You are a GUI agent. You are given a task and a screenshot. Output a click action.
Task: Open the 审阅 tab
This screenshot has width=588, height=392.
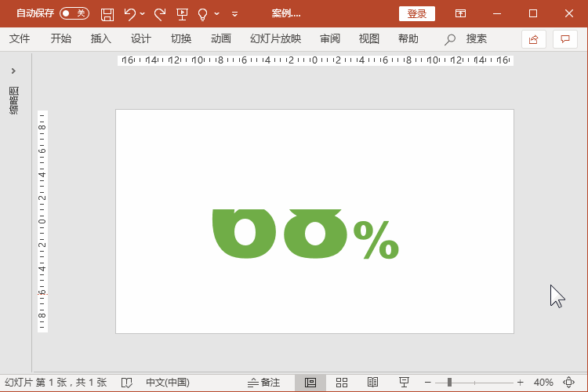(330, 38)
